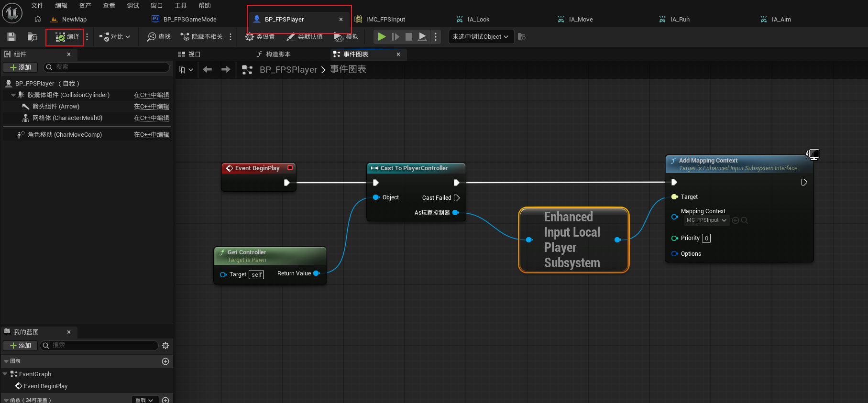The image size is (868, 403).
Task: Click 添加 in the 我的蓝图 panel
Action: click(21, 346)
